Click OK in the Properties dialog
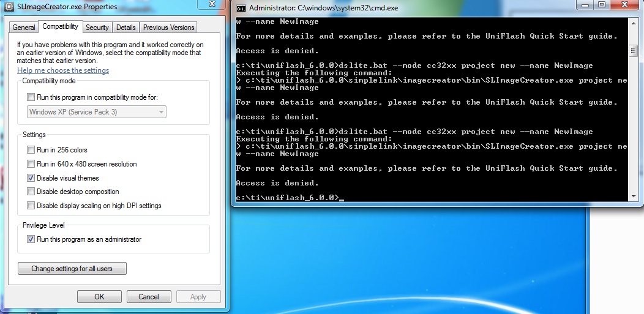The width and height of the screenshot is (644, 314). [x=99, y=296]
